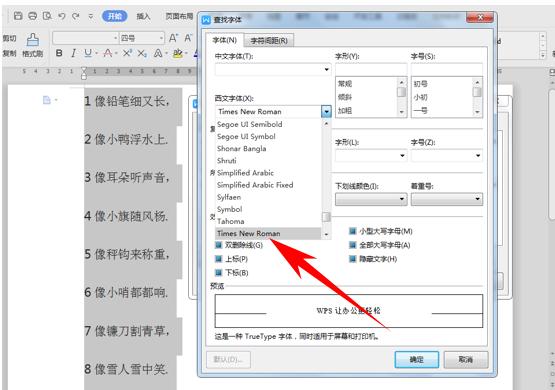Apply Subscript X₂ icon
This screenshot has width=555, height=390.
(142, 53)
